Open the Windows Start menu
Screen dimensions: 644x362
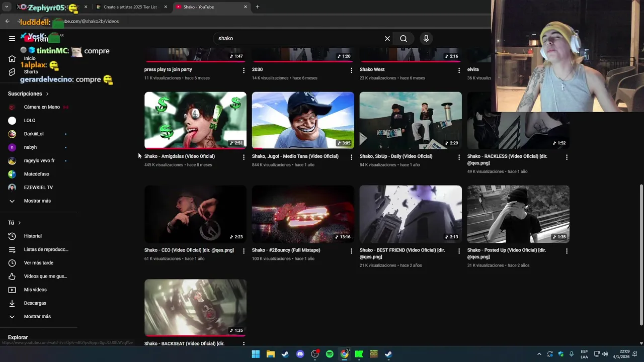tap(256, 354)
